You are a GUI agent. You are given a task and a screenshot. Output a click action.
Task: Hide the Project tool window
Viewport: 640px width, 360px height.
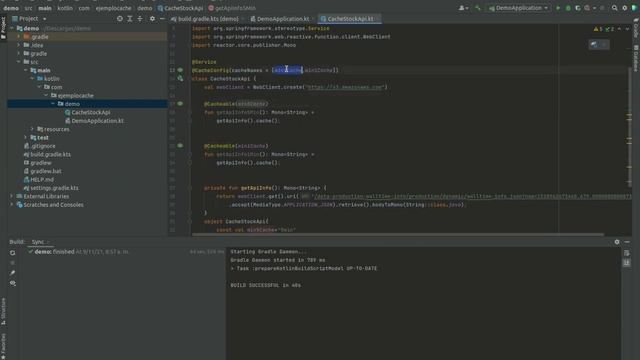(x=162, y=18)
